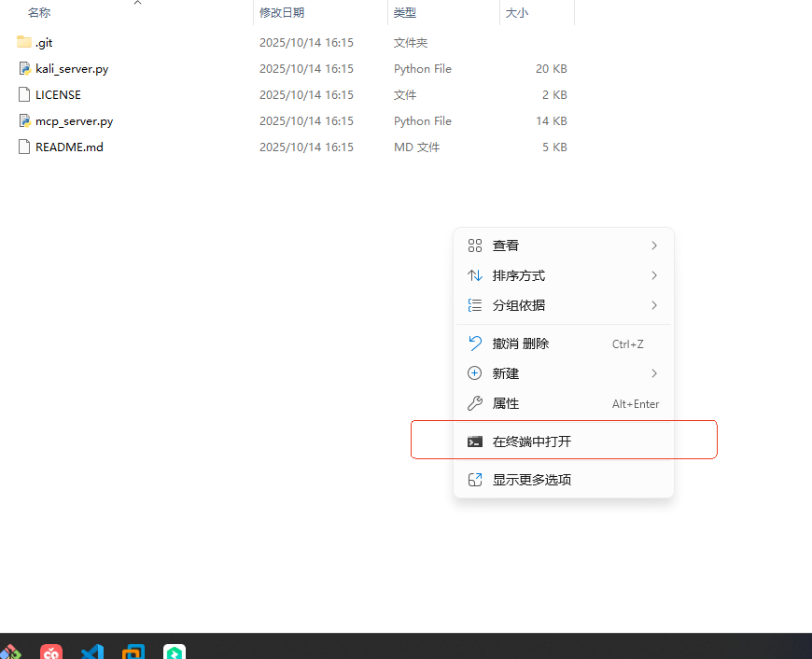Click the LICENSE file icon
The height and width of the screenshot is (659, 812).
click(x=25, y=94)
